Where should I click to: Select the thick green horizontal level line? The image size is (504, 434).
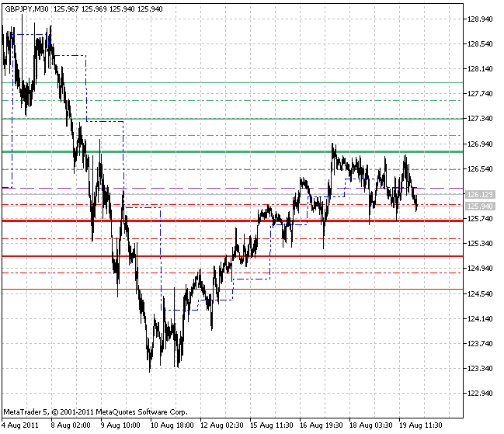pos(232,151)
